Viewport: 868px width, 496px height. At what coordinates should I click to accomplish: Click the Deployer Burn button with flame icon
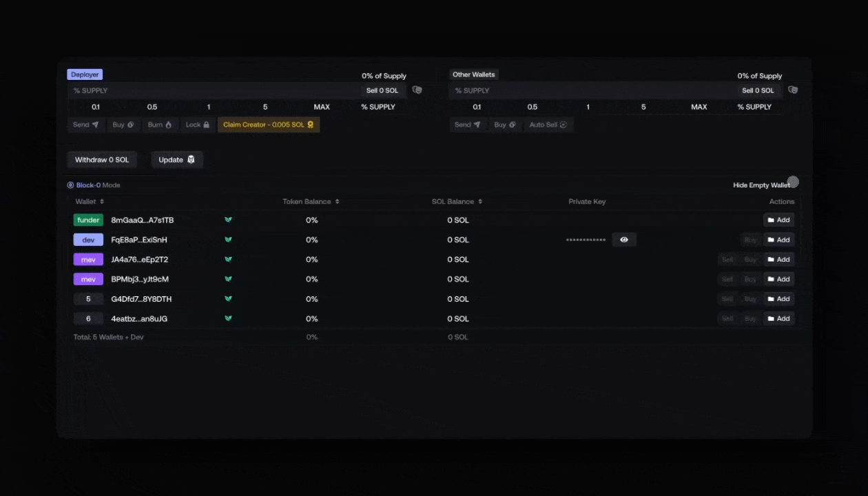click(160, 125)
